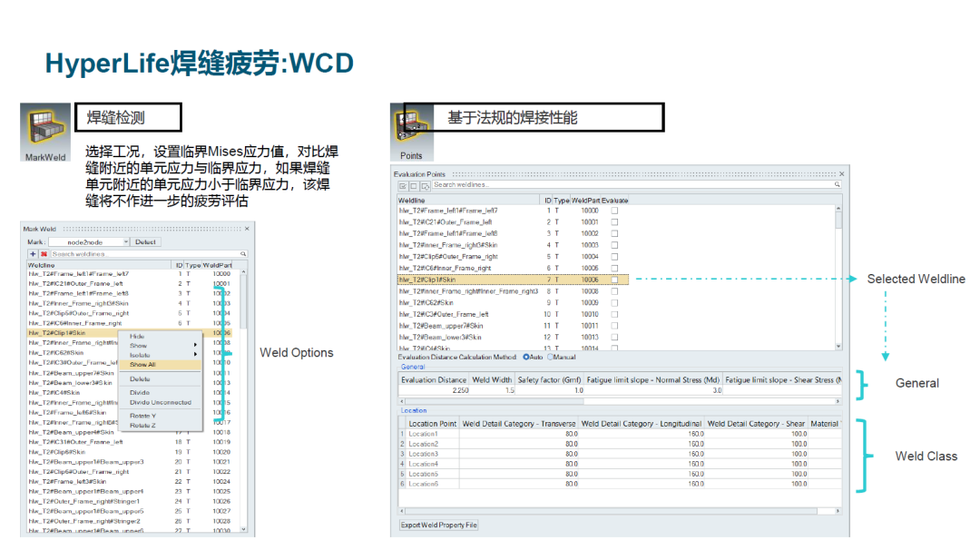This screenshot has width=980, height=550.
Task: Click the uncheck-all icon in Evaluation Points toolbar
Action: (x=414, y=185)
